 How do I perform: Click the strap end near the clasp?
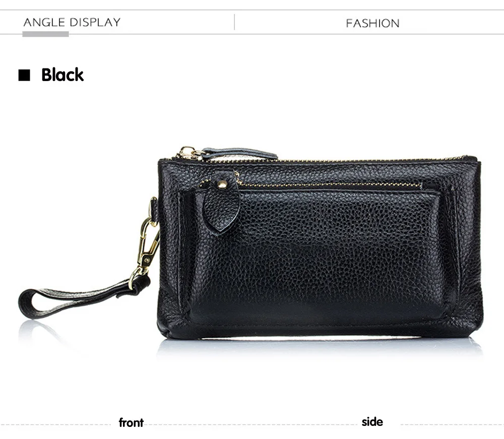coord(137,285)
